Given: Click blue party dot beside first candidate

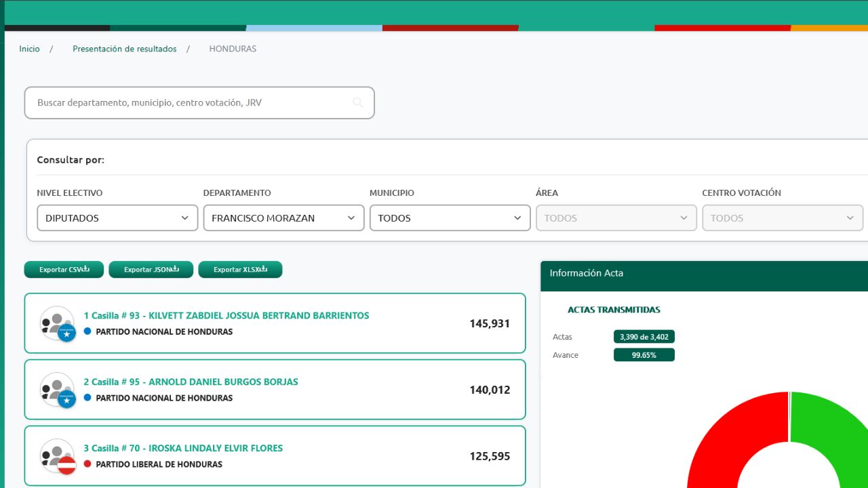Looking at the screenshot, I should (x=87, y=331).
